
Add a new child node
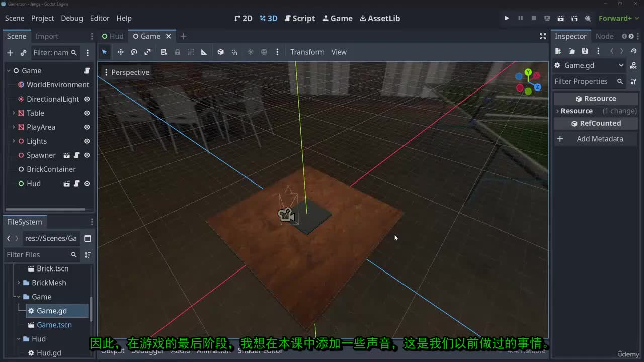click(10, 52)
